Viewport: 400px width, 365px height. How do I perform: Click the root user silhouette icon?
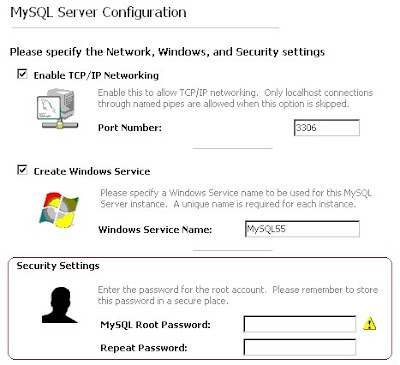coord(60,305)
